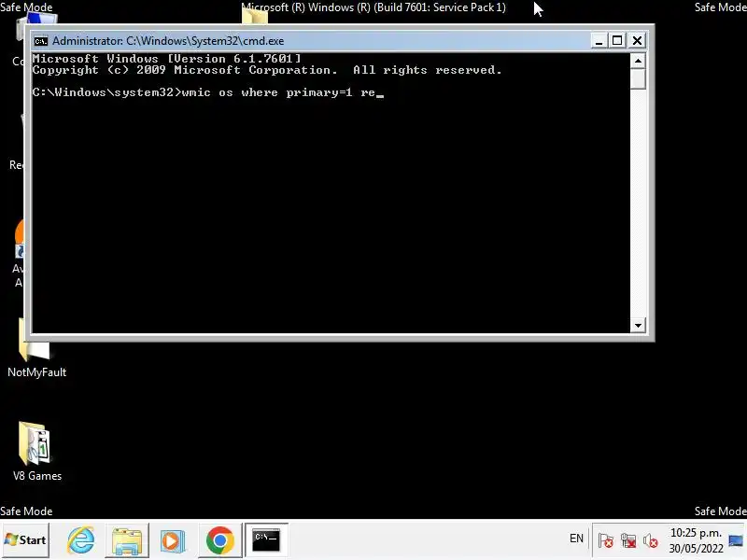Click the muted volume tray icon
Viewport: 747px width, 560px height.
(x=650, y=540)
